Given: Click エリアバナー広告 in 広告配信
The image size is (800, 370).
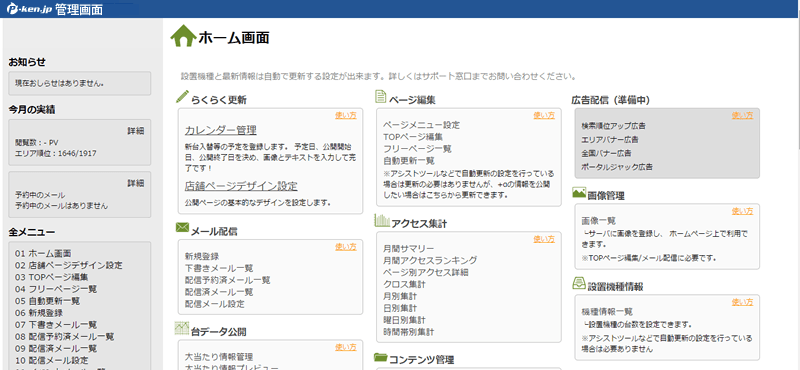Looking at the screenshot, I should pos(610,139).
